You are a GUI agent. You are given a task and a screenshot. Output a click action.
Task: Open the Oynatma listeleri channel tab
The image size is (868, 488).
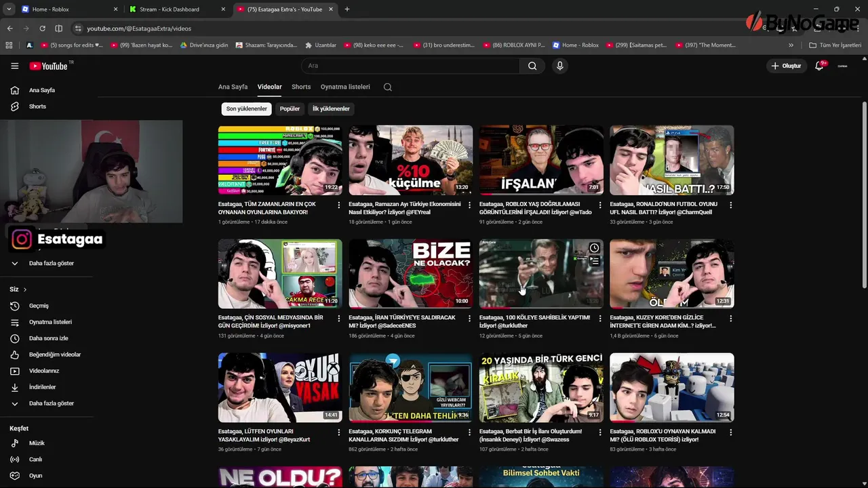[345, 87]
